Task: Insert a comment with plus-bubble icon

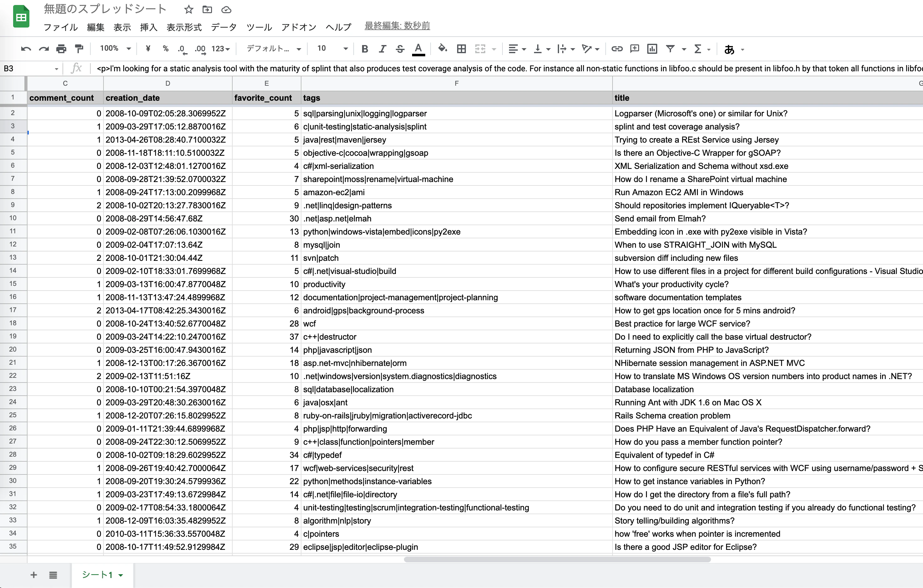Action: (x=635, y=49)
